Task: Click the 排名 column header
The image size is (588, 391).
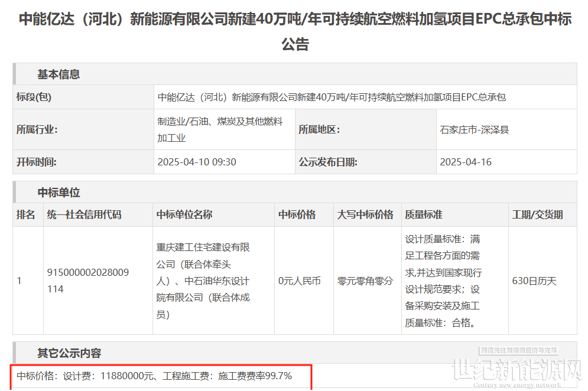Action: [x=26, y=214]
